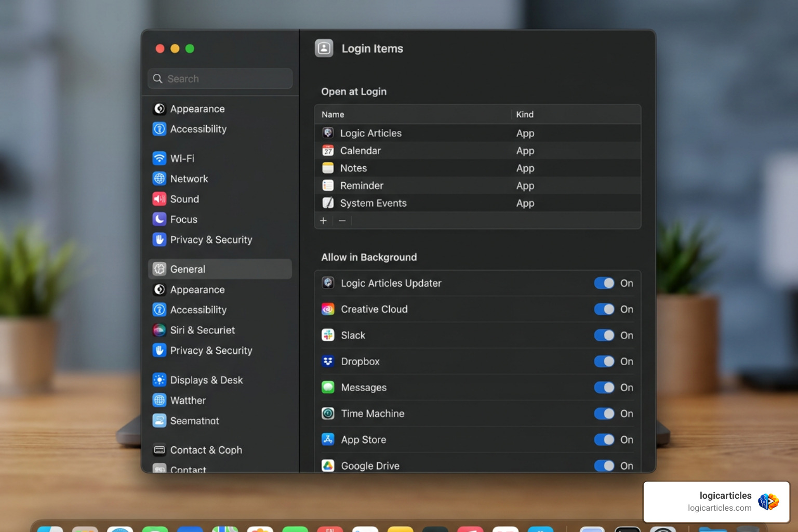Click App kind of Calendar row
This screenshot has height=532, width=798.
click(525, 151)
